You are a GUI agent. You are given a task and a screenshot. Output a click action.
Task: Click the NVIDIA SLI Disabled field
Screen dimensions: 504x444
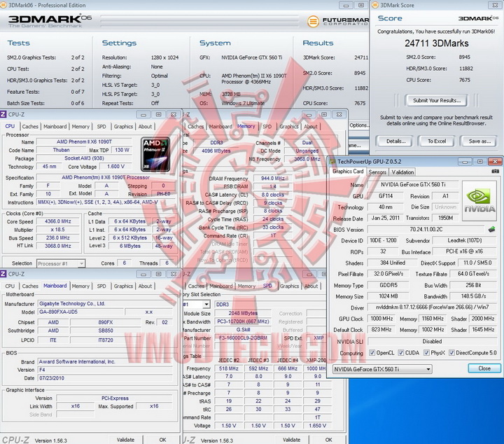(x=432, y=341)
